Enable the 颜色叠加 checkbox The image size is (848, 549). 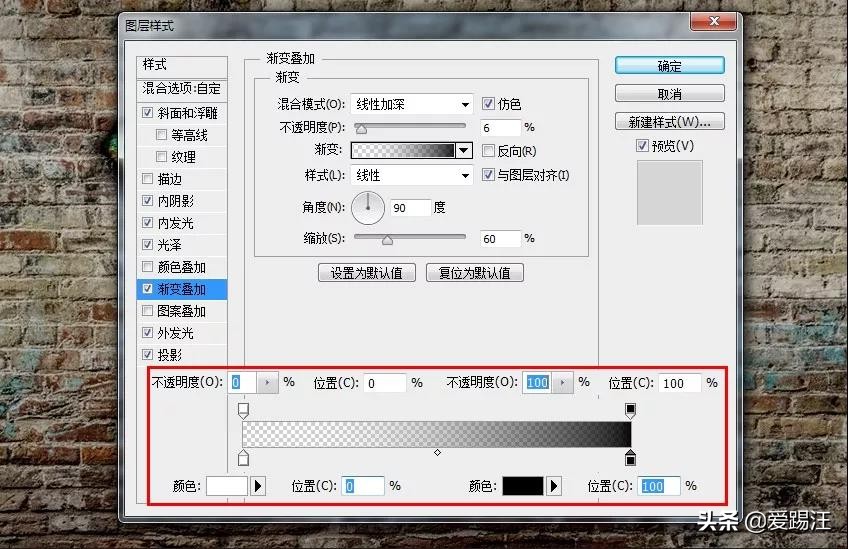pos(147,267)
